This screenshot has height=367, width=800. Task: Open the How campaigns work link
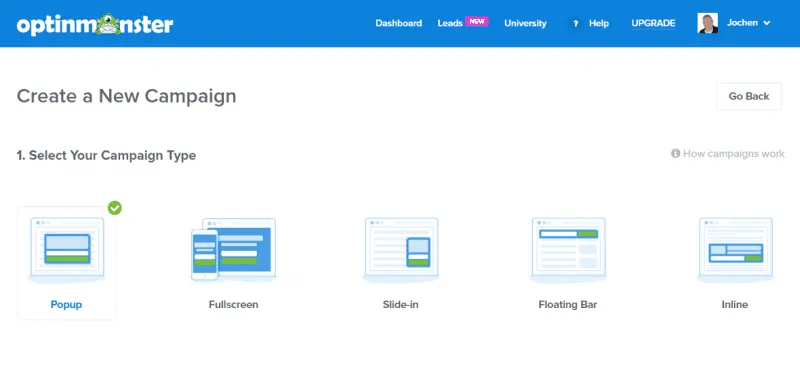[734, 154]
